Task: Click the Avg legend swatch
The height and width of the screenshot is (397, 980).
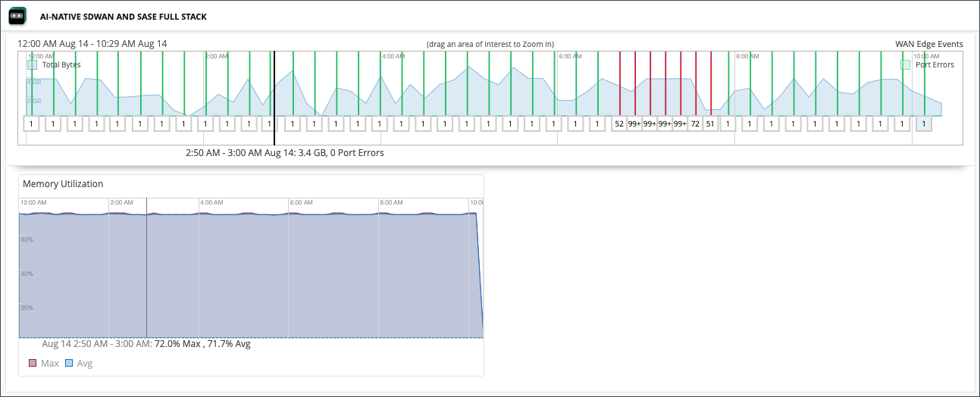Action: point(69,364)
